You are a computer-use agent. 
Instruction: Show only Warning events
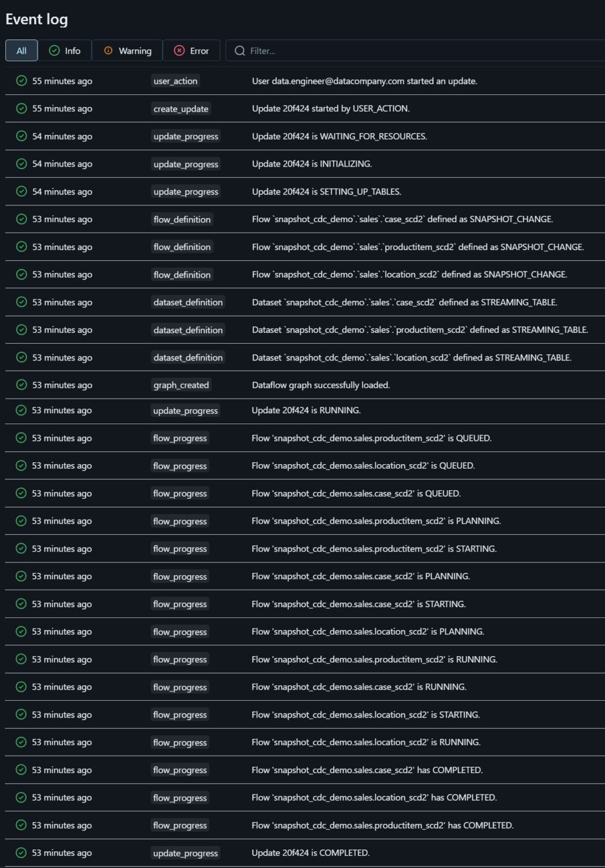click(x=127, y=51)
